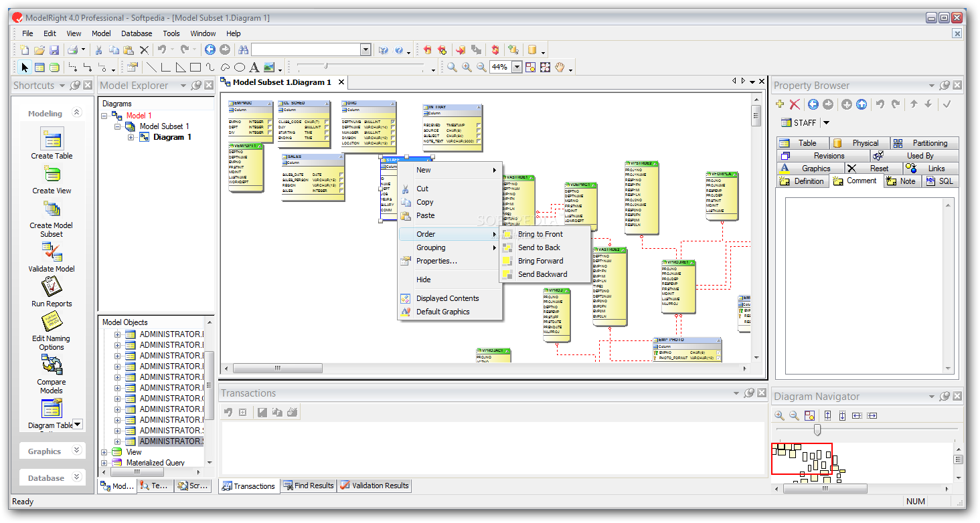The width and height of the screenshot is (980, 523).
Task: Pin the Shortcuts panel with pushpin
Action: tap(75, 86)
